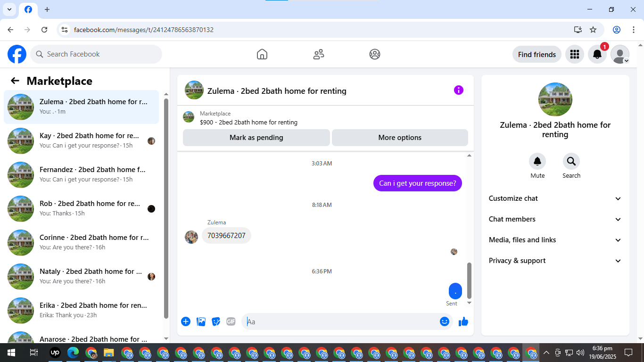Open File Explorer from the taskbar
Image resolution: width=644 pixels, height=362 pixels.
click(x=109, y=353)
